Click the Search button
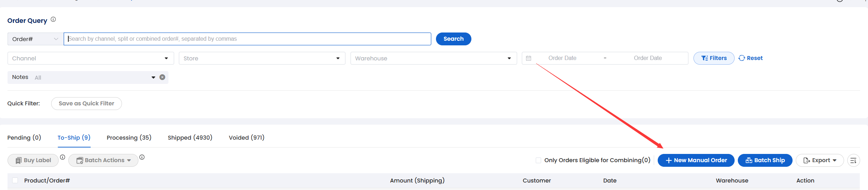868x190 pixels. pos(453,39)
